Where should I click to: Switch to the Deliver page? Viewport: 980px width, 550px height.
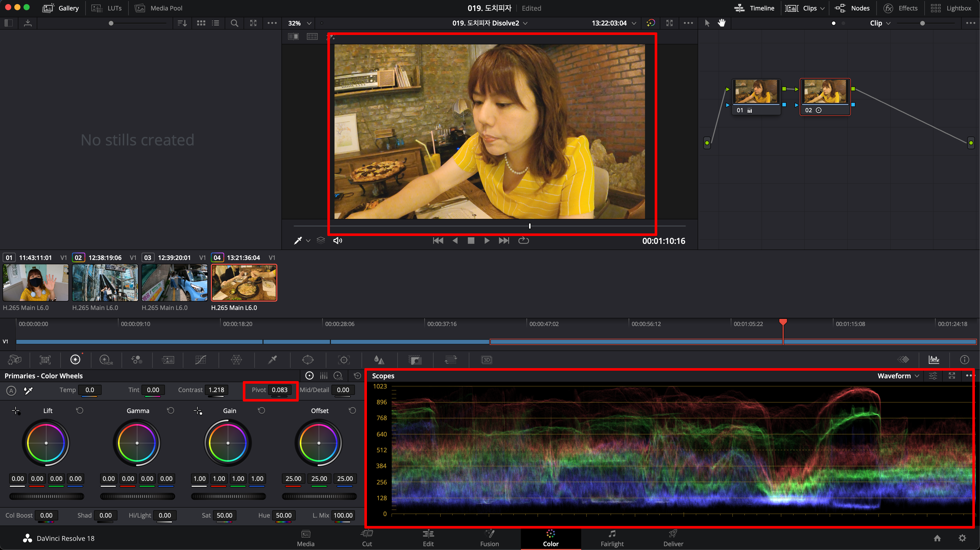[x=673, y=538]
